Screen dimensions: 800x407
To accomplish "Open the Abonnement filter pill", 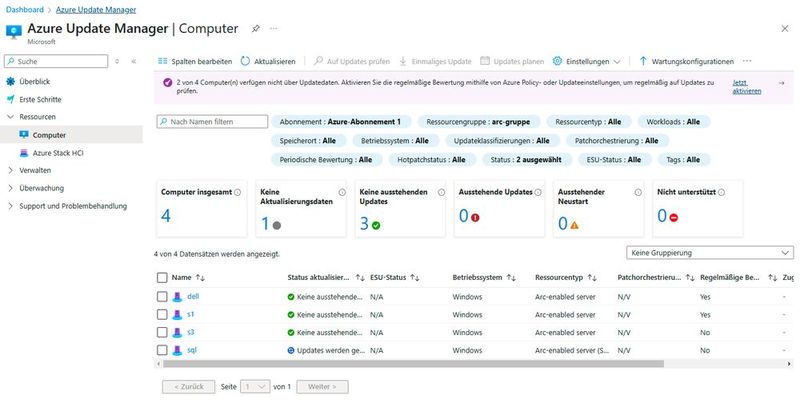I will [x=340, y=122].
